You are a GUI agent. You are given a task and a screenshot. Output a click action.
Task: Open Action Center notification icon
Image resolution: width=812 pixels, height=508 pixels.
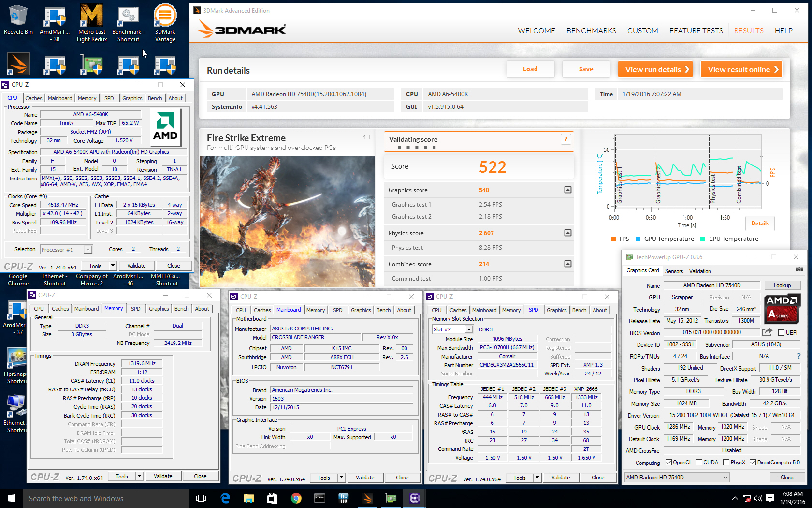[769, 498]
